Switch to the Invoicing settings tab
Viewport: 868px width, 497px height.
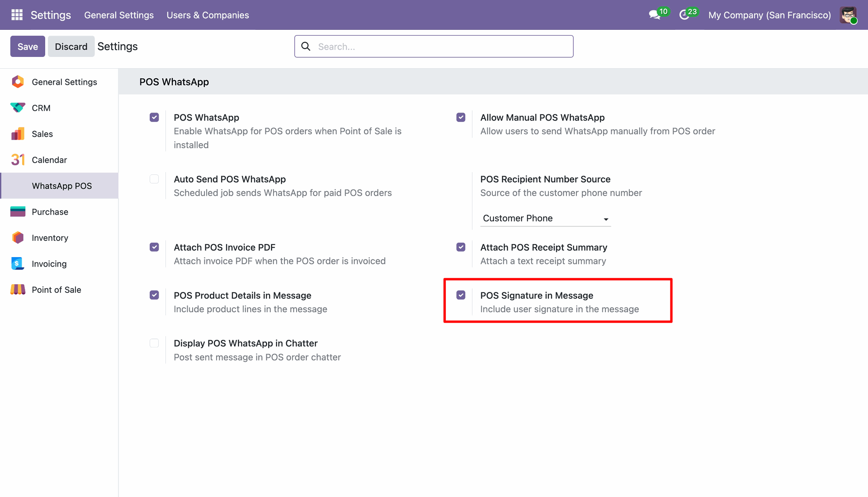click(59, 264)
